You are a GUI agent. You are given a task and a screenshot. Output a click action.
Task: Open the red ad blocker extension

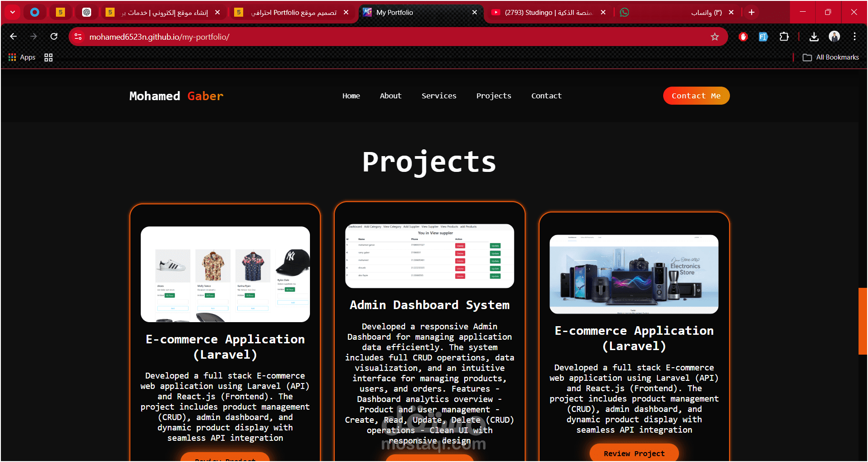[x=743, y=37]
